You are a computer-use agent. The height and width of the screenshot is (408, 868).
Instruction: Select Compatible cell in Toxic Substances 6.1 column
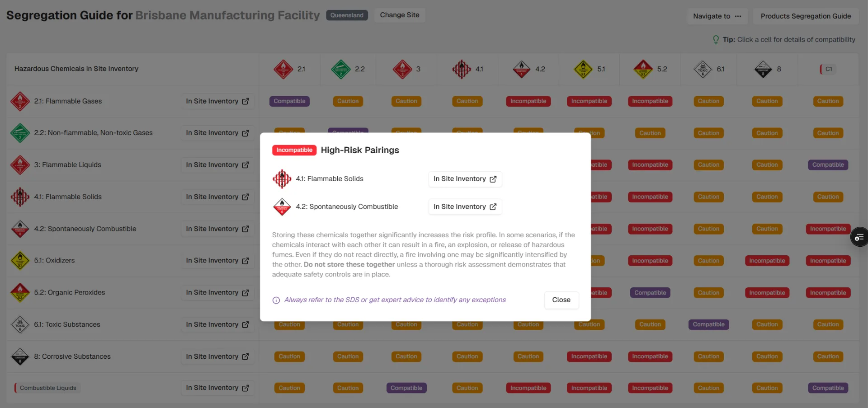coord(708,324)
